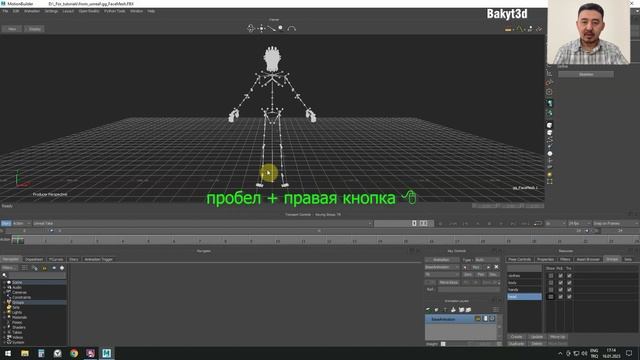Toggle Pick checkbox for the hands group
This screenshot has height=360, width=640.
[560, 289]
